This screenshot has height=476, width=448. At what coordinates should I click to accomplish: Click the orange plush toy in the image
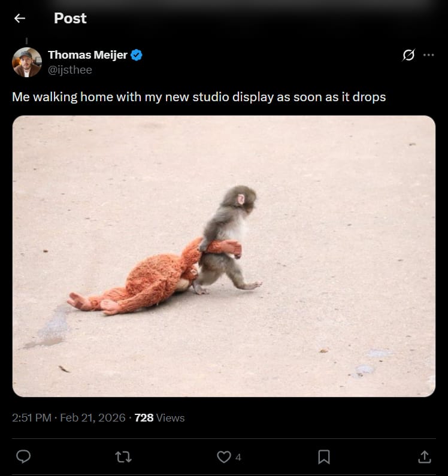pyautogui.click(x=150, y=283)
